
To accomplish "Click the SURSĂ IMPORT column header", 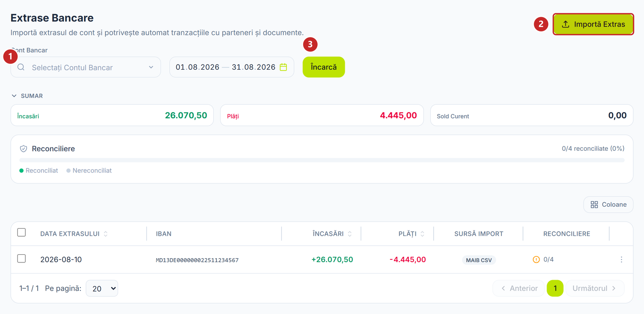I will [x=479, y=234].
